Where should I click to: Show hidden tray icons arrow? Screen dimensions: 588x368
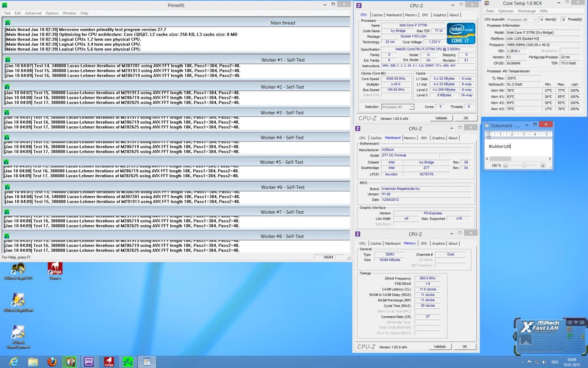click(x=522, y=362)
